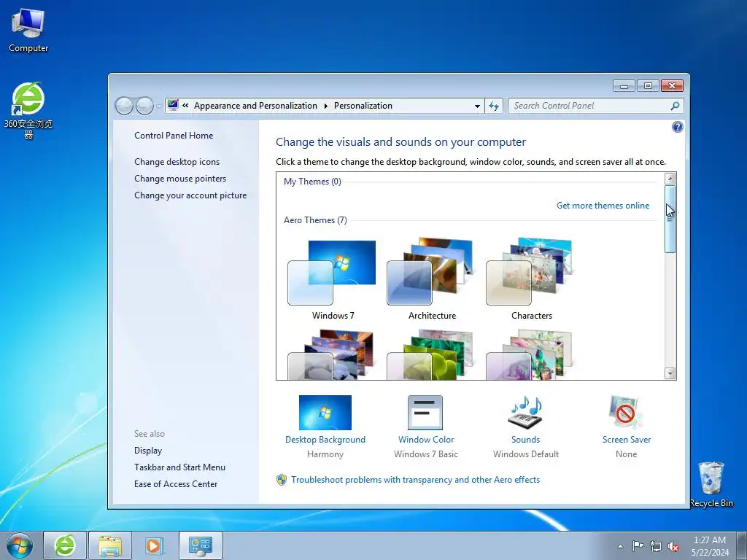Open address bar history dropdown
Image resolution: width=747 pixels, height=560 pixels.
coord(477,106)
